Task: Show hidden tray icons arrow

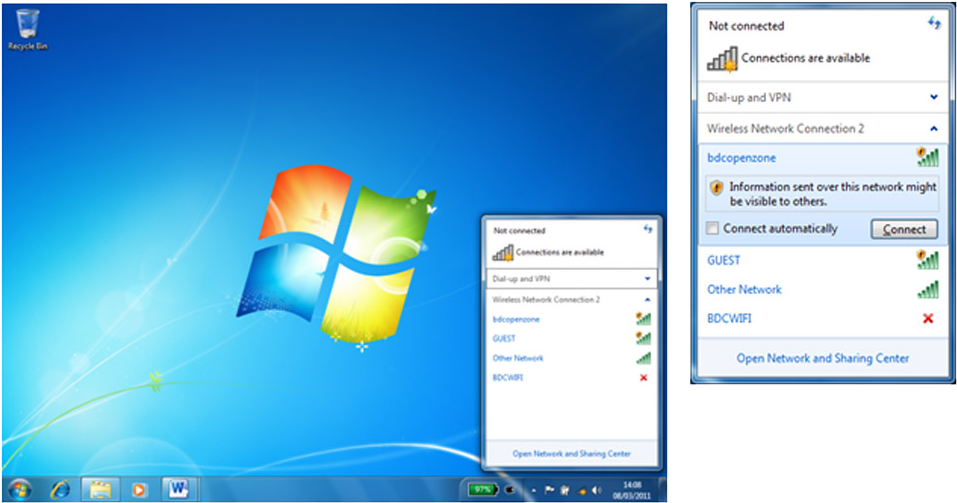Action: point(533,490)
